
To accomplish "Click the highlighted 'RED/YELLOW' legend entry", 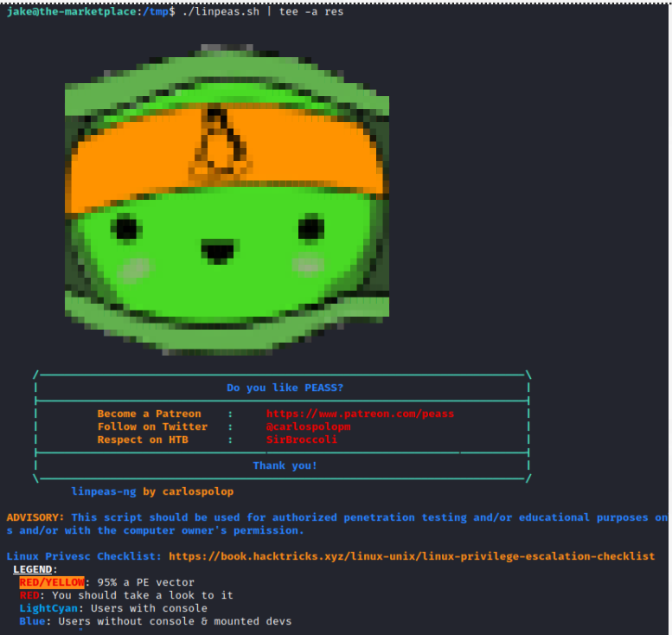I will coord(52,582).
